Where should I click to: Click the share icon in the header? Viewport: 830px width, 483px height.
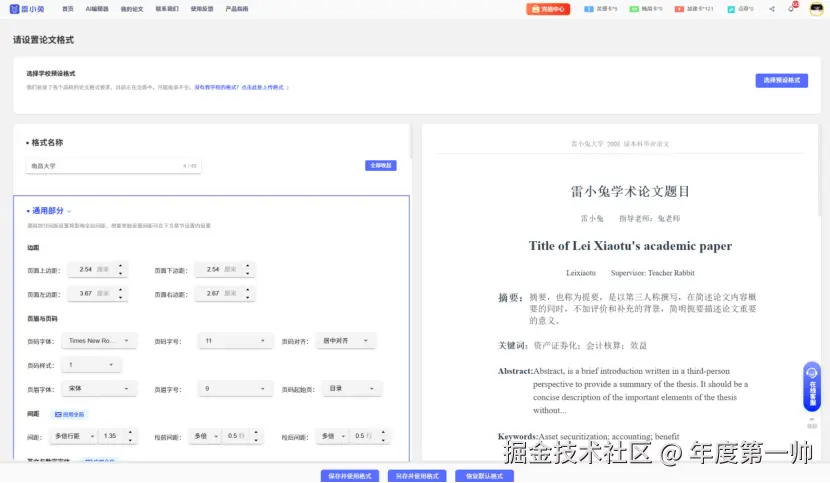tap(772, 9)
